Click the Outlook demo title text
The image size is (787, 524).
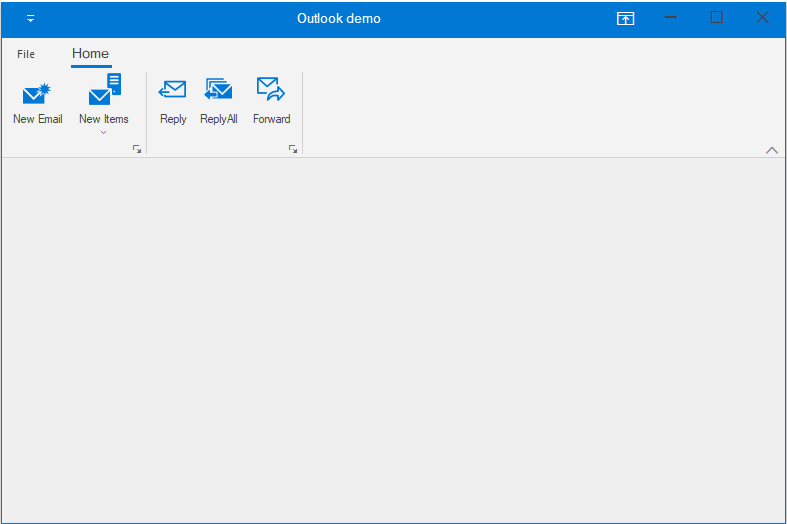338,18
